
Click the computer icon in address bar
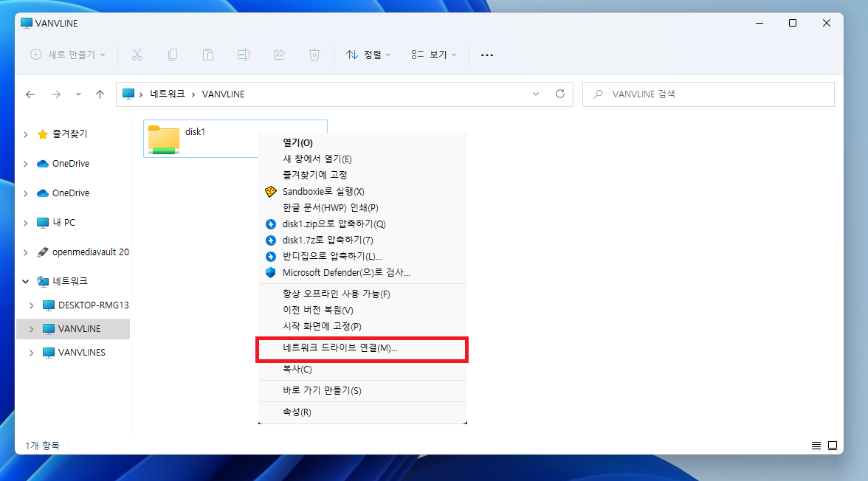tap(128, 94)
